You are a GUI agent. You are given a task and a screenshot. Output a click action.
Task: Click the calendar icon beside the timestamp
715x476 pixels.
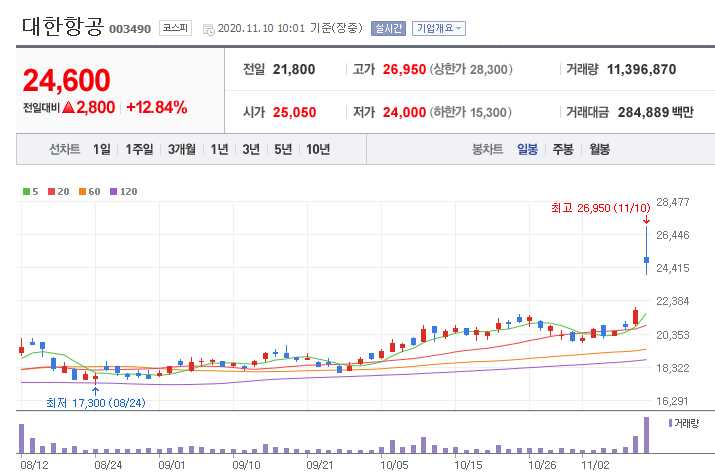[208, 30]
